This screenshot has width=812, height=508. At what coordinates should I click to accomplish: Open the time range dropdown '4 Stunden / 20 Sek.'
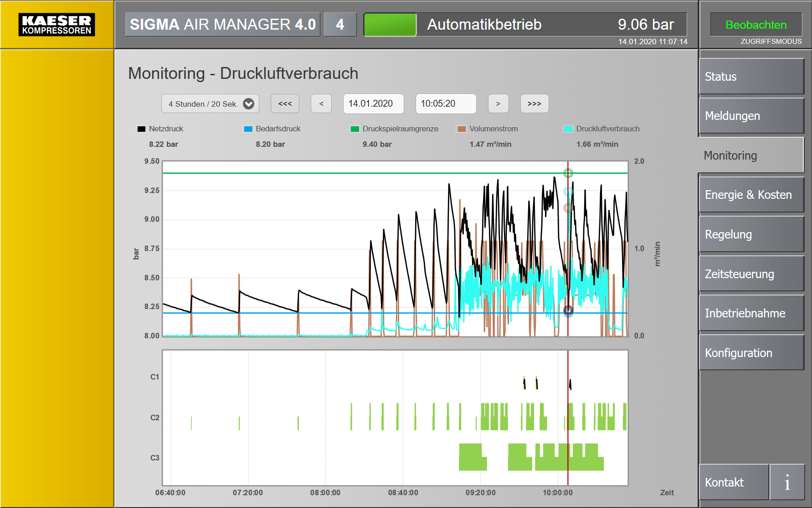tap(210, 104)
